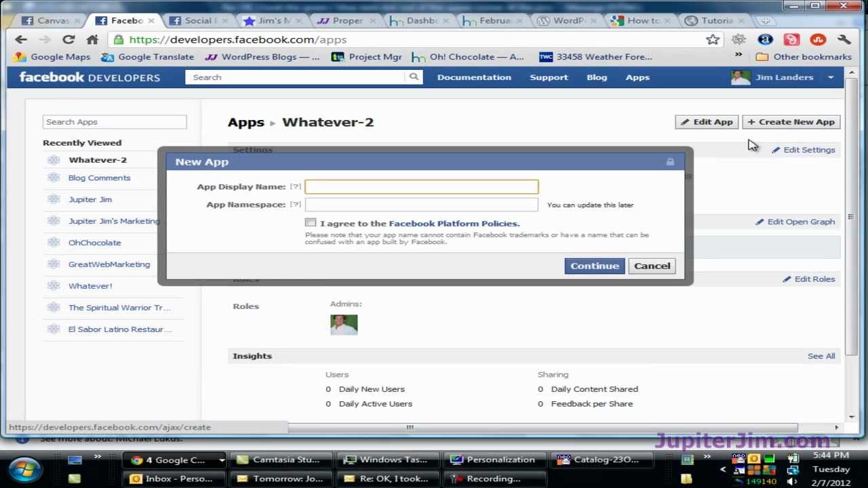
Task: Open the Google Translate bookmark
Action: pos(148,57)
